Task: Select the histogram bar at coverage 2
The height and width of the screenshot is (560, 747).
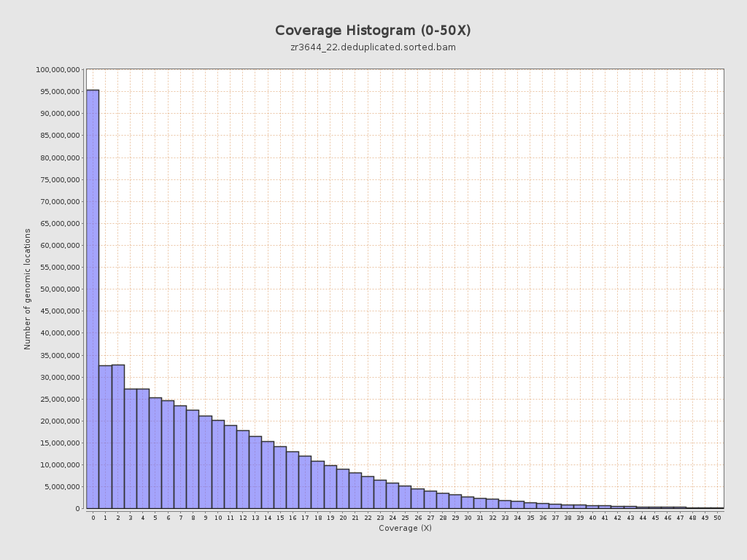Action: pyautogui.click(x=118, y=437)
